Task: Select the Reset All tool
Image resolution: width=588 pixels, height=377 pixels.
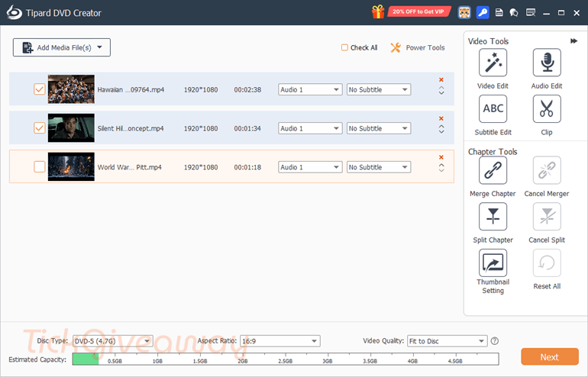Action: (x=547, y=263)
